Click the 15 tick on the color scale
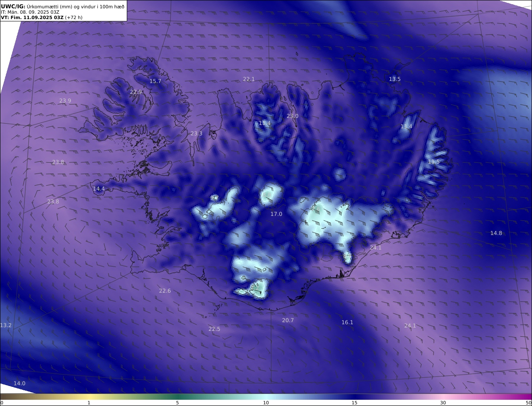Viewport: 532px width, 406px height. (355, 403)
